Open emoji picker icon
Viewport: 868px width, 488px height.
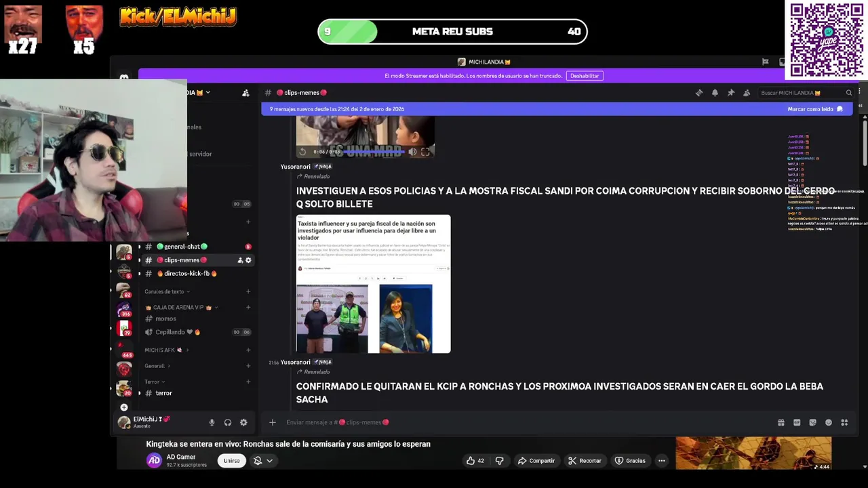[x=829, y=422]
